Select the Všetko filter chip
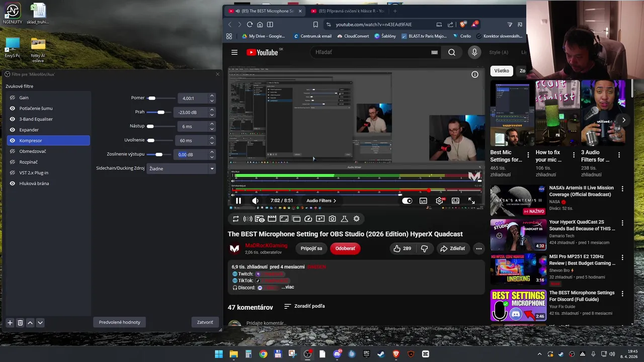 coord(502,71)
